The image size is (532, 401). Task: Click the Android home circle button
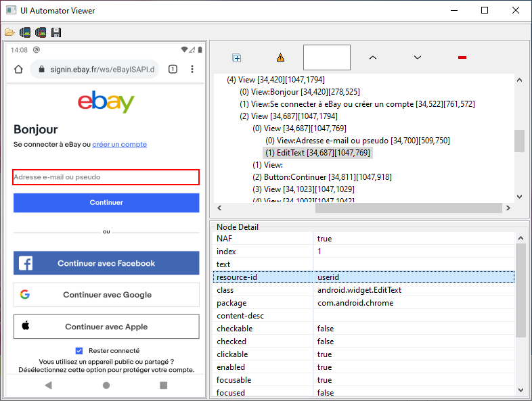[x=106, y=385]
